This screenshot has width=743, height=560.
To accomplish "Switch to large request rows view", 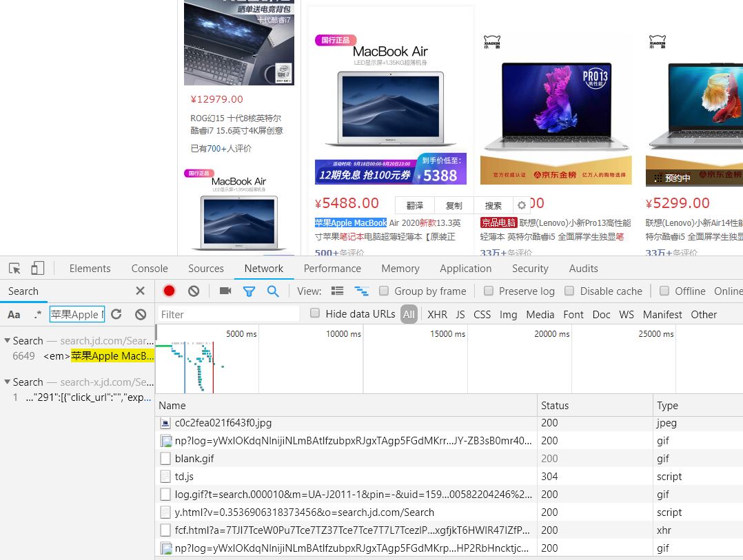I will click(338, 291).
